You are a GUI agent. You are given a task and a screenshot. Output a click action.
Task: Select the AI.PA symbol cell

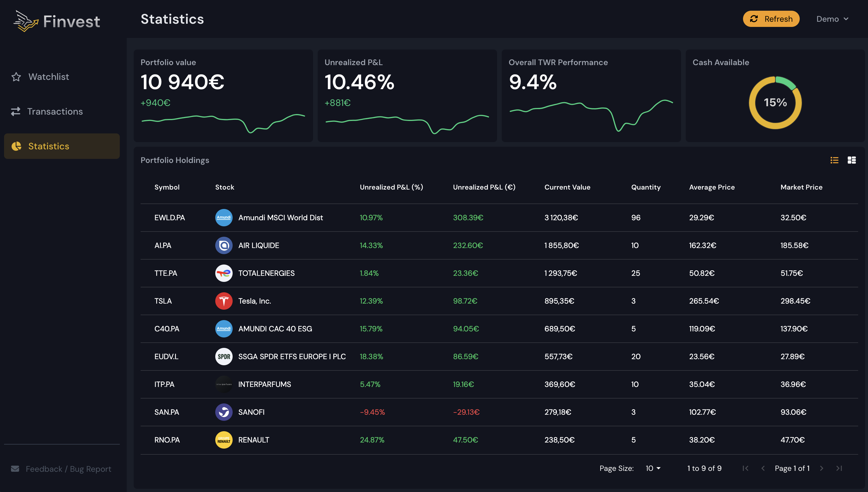(163, 245)
